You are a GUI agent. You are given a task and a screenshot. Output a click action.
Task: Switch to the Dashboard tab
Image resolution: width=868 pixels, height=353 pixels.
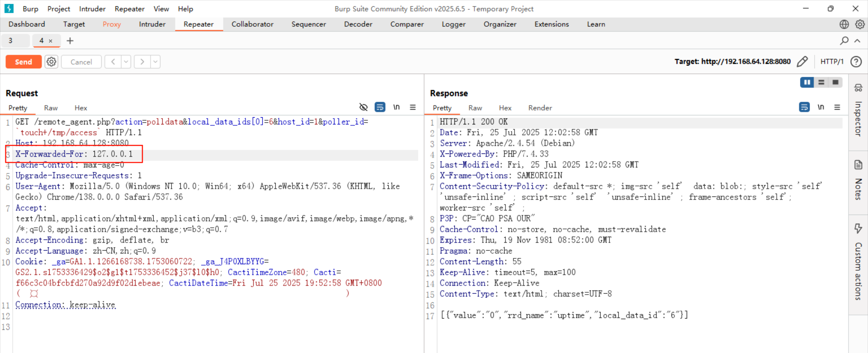27,24
